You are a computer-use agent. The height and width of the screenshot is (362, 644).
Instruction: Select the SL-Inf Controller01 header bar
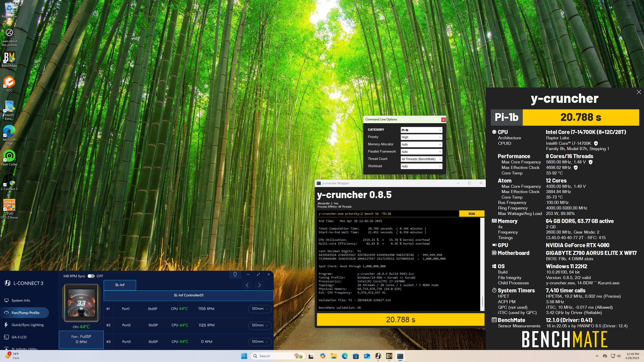point(188,295)
